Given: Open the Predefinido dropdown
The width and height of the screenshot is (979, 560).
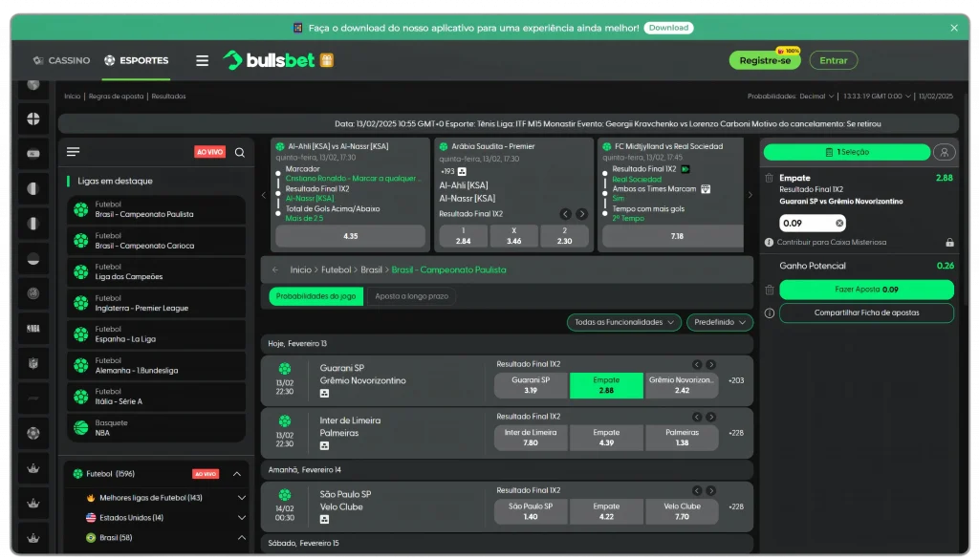Looking at the screenshot, I should 719,322.
